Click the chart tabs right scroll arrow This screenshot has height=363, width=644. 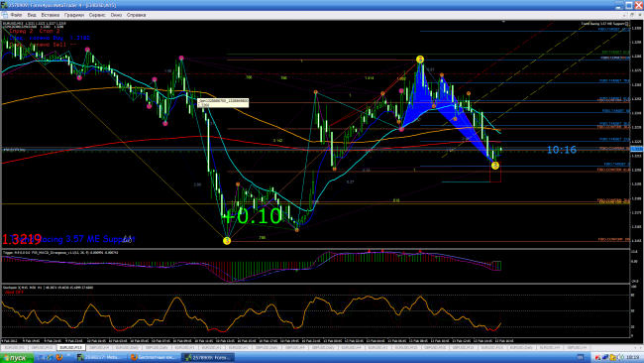click(x=641, y=347)
